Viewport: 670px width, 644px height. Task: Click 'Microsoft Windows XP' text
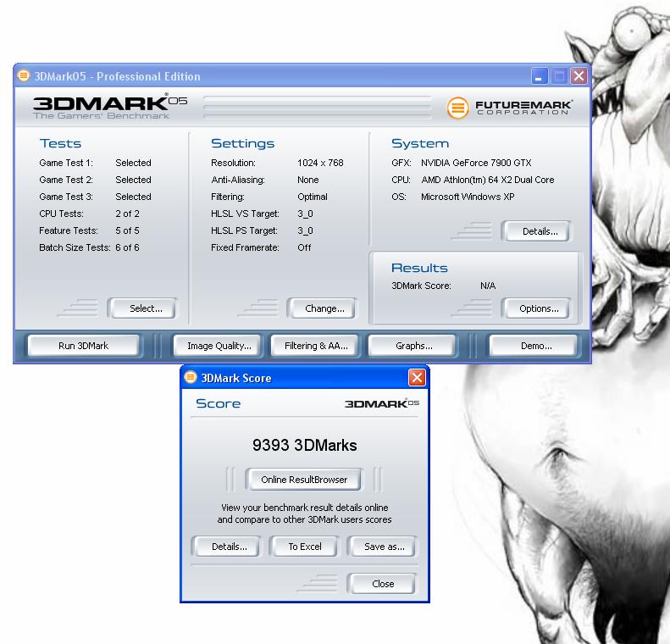pyautogui.click(x=468, y=197)
